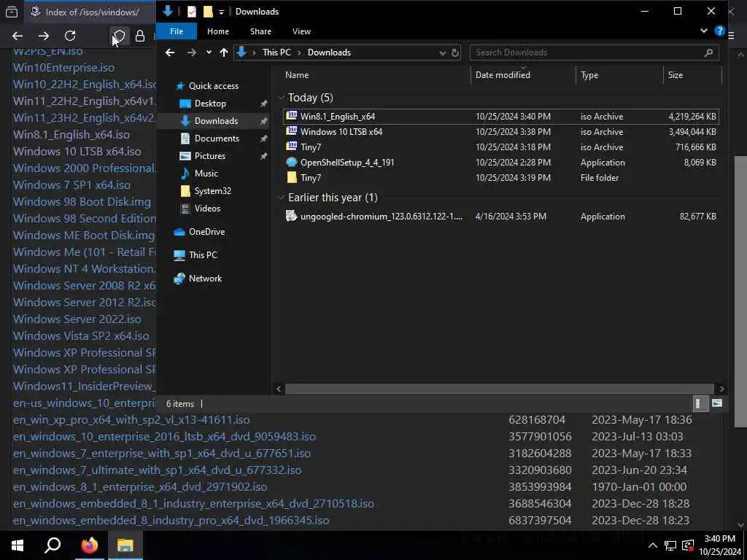Click the search magnifier in Explorer
Image resolution: width=747 pixels, height=560 pixels.
point(708,52)
